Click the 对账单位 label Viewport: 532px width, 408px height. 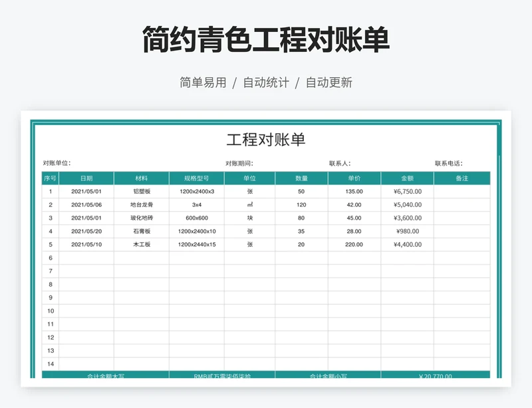click(57, 163)
